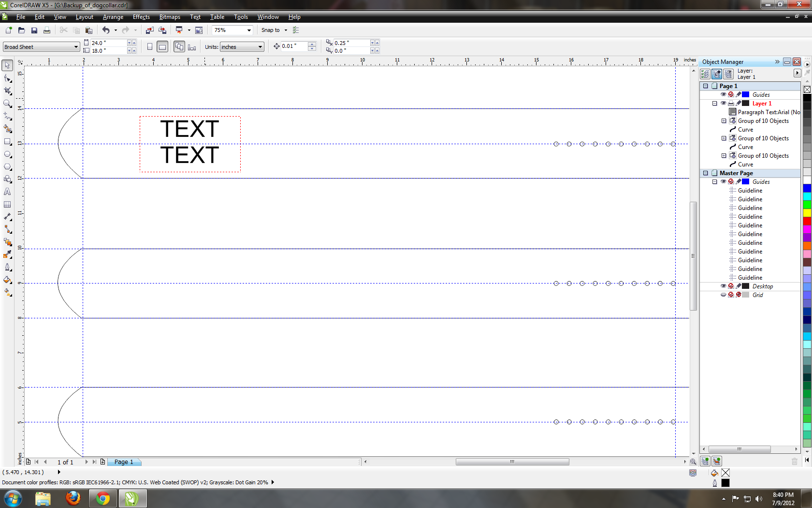This screenshot has height=508, width=812.
Task: Click the Undo button
Action: (106, 30)
